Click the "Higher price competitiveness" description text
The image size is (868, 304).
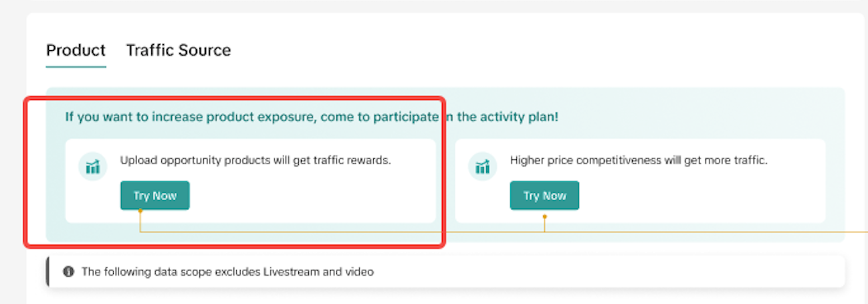(639, 161)
